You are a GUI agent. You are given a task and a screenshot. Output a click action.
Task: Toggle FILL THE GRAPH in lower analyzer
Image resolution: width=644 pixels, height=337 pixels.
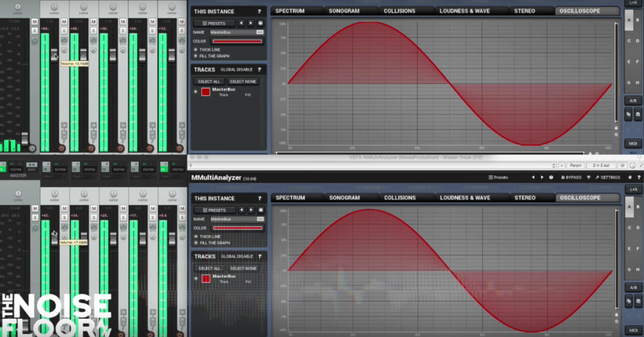pyautogui.click(x=196, y=243)
